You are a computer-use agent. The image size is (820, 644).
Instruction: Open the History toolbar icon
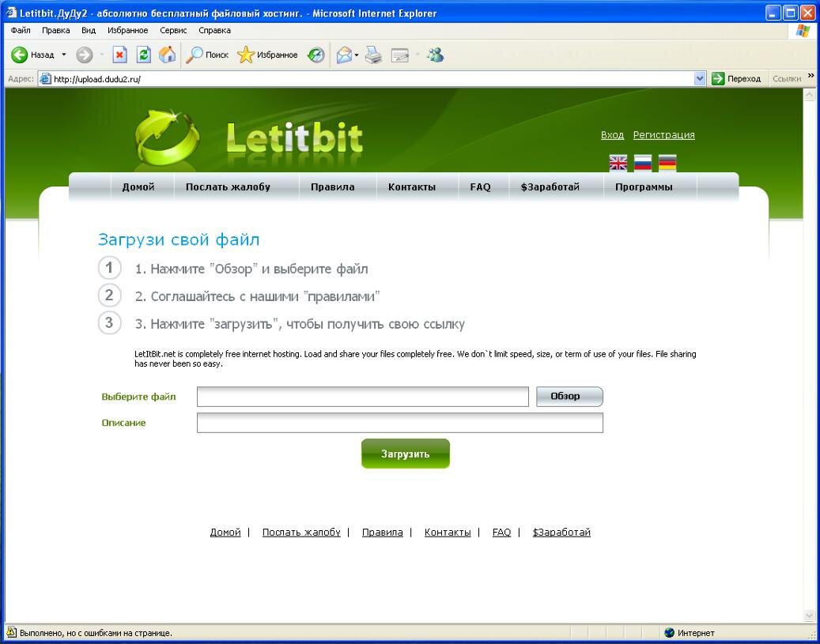pyautogui.click(x=316, y=55)
